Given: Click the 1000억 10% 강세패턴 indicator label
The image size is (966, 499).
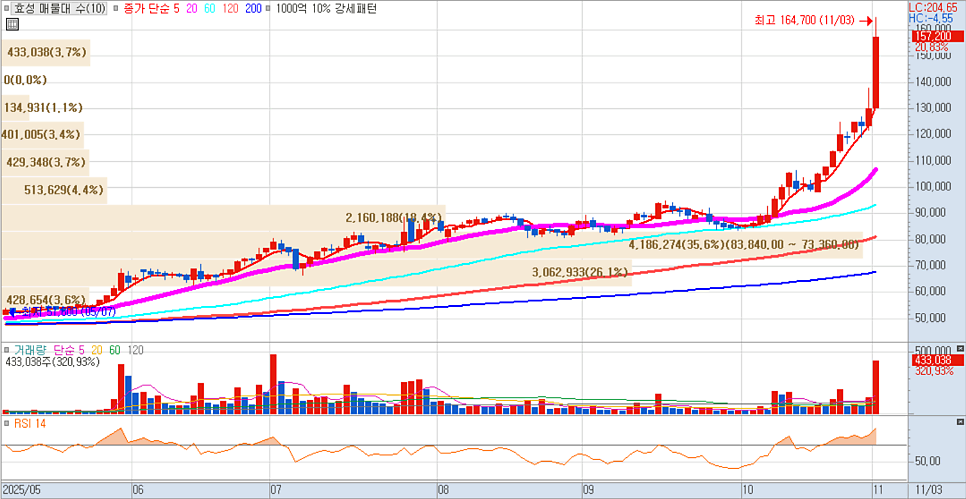Looking at the screenshot, I should click(326, 9).
